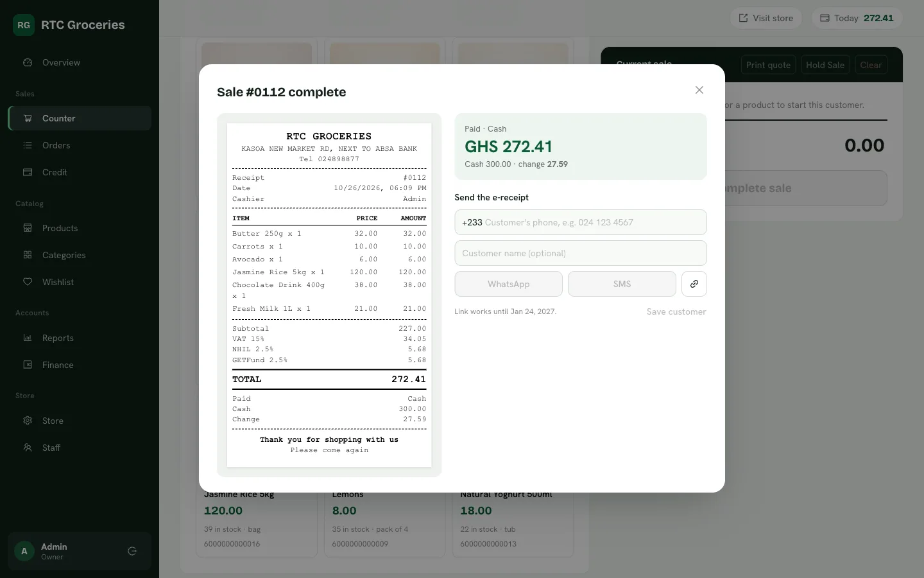Click the GHS 272.41 paid amount

tap(508, 146)
